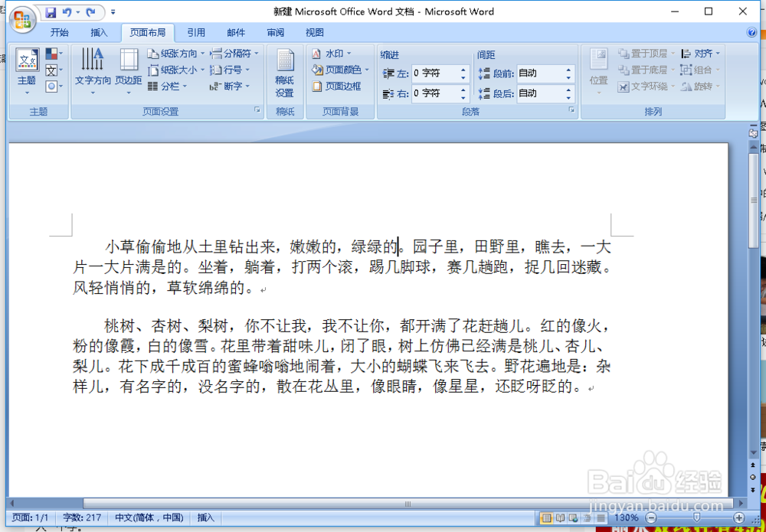766x532 pixels.
Task: Open 纸张大小 paper size dropdown
Action: [176, 70]
